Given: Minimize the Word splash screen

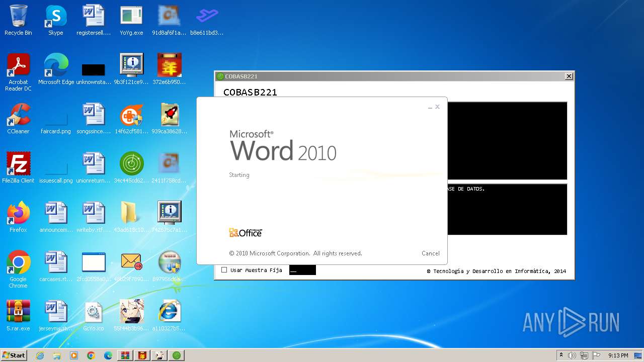Looking at the screenshot, I should [x=430, y=107].
